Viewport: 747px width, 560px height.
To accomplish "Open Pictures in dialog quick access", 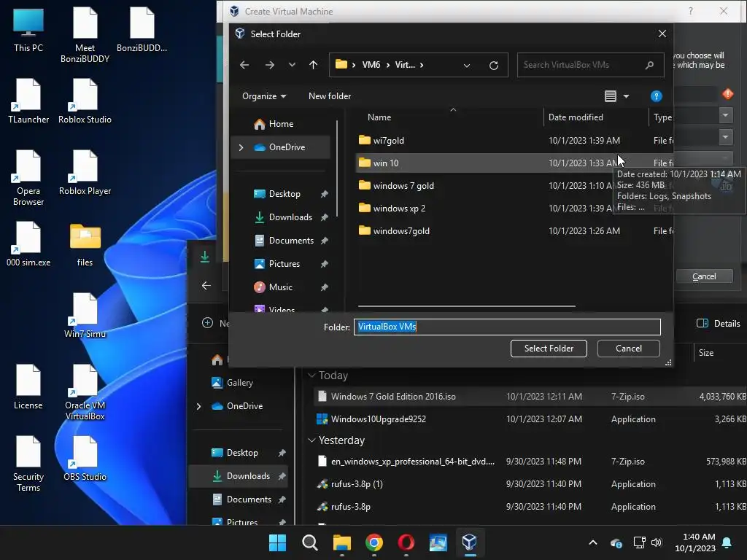I will pos(284,264).
